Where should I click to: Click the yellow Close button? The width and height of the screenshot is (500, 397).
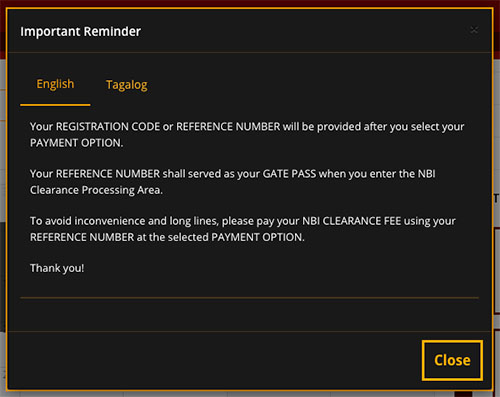tap(452, 360)
